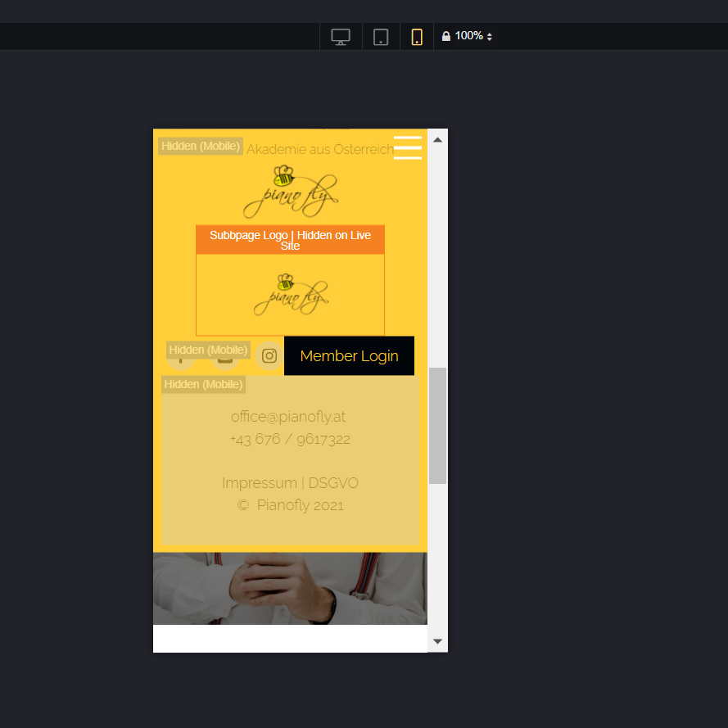Click Hidden (Mobile) tag above contact block

203,384
